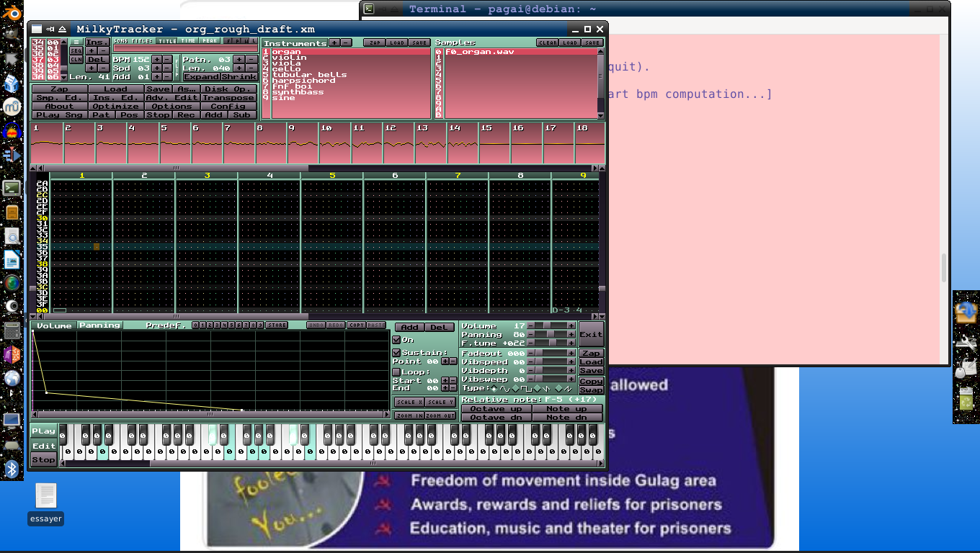Exit the instrument editor

click(x=592, y=335)
